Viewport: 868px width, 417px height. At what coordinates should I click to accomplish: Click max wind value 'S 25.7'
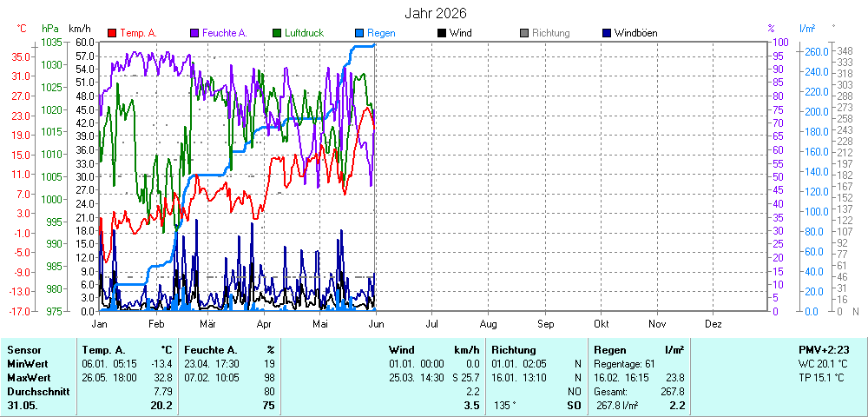pyautogui.click(x=464, y=378)
